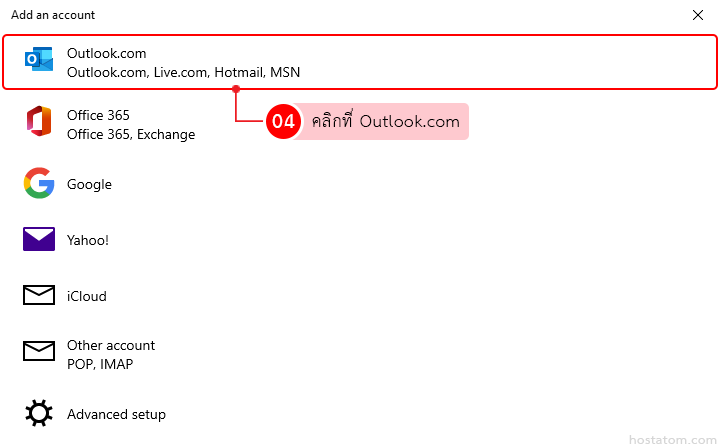Close the Add an account dialog
The image size is (720, 447).
698,15
